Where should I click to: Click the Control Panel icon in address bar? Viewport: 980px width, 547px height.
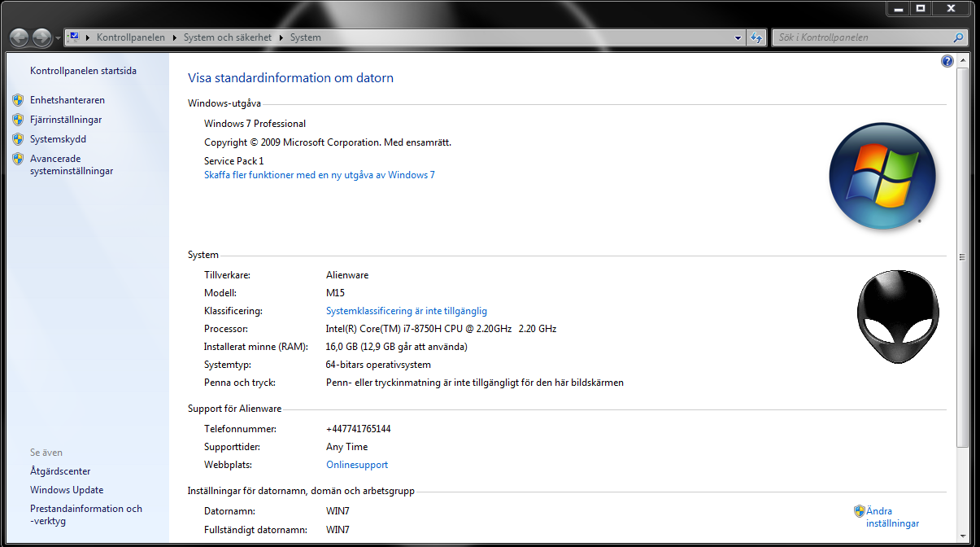click(x=74, y=37)
